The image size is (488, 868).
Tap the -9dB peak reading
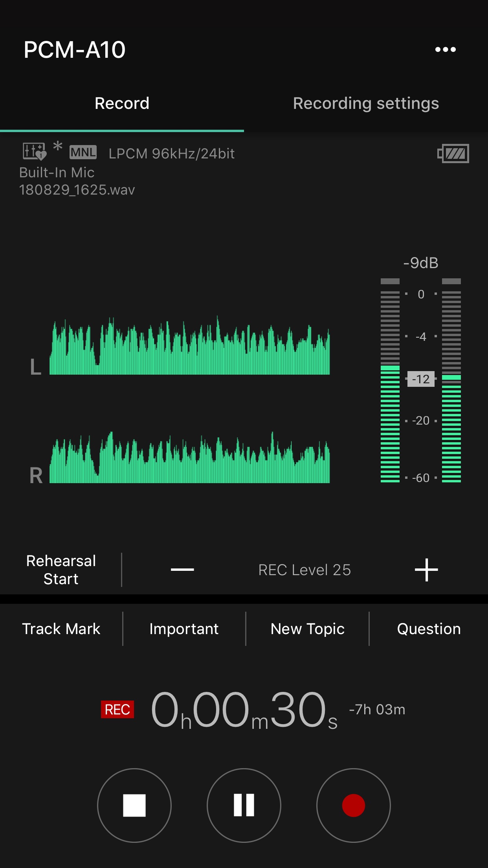(421, 263)
